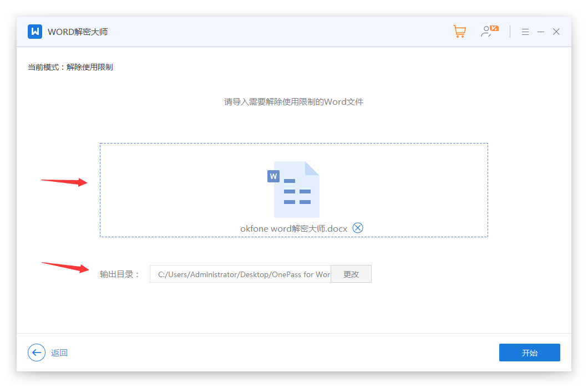Open the user account VIP icon

(x=489, y=32)
